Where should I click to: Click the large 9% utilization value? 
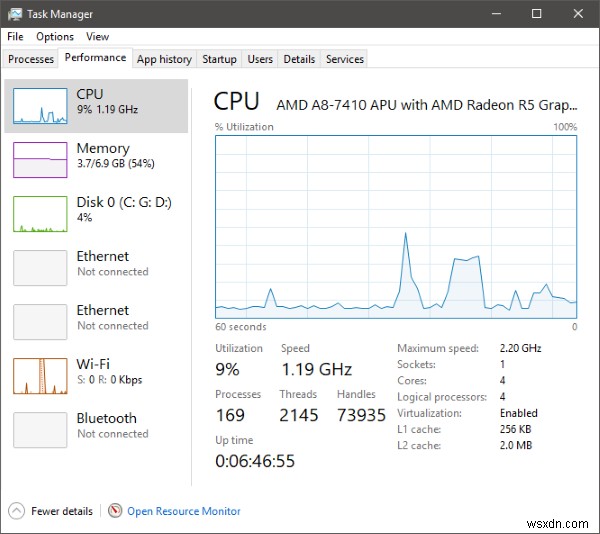[x=227, y=370]
